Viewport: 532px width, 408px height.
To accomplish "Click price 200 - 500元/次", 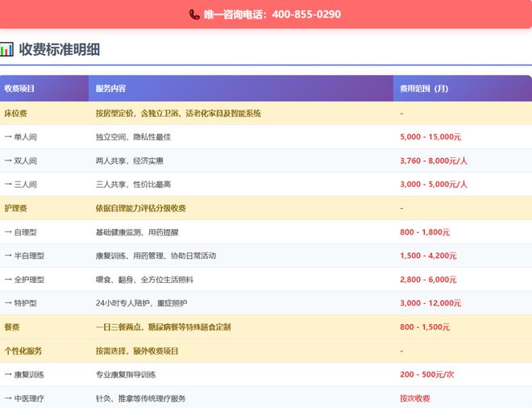I will 427,375.
